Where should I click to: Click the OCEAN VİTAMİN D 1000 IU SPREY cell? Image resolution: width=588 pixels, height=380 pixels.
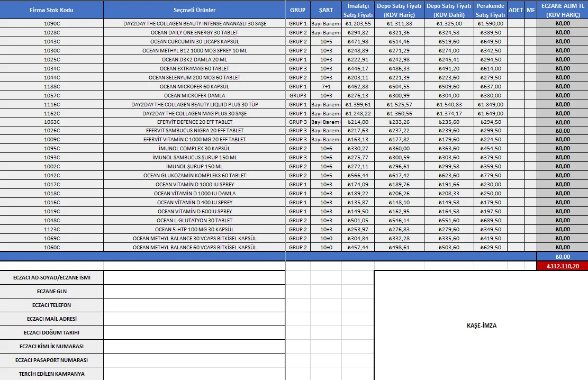(194, 184)
